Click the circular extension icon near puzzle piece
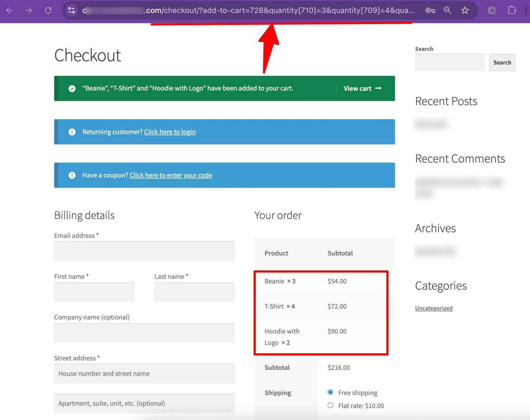Image resolution: width=530 pixels, height=420 pixels. coord(491,11)
